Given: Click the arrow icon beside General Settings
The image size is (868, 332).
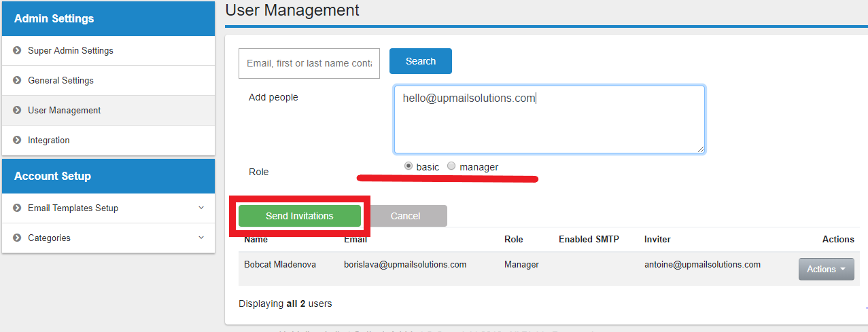Looking at the screenshot, I should tap(17, 81).
